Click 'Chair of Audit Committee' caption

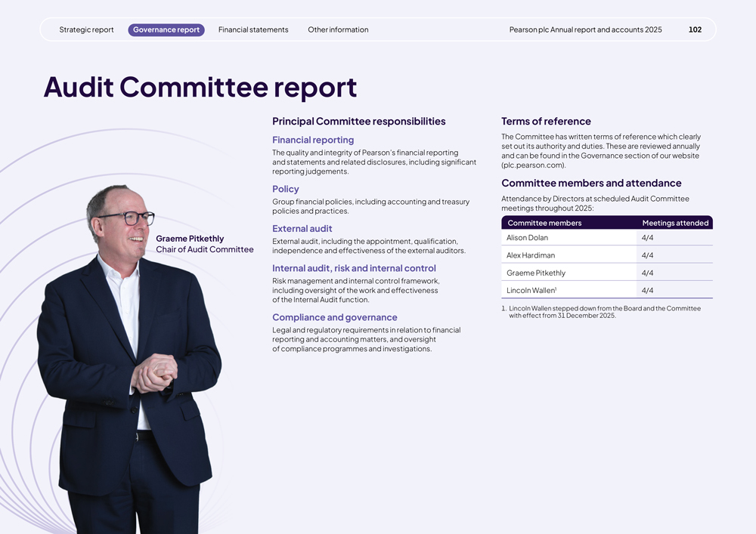coord(204,249)
